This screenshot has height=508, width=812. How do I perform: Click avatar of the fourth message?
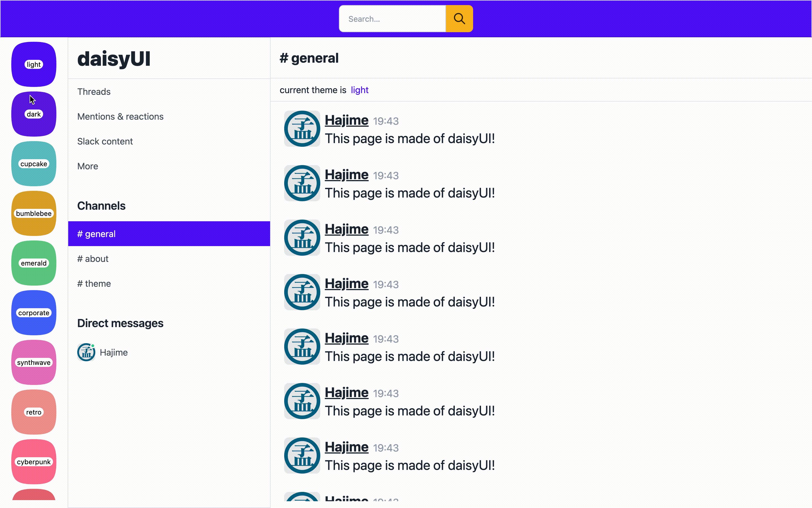coord(302,292)
